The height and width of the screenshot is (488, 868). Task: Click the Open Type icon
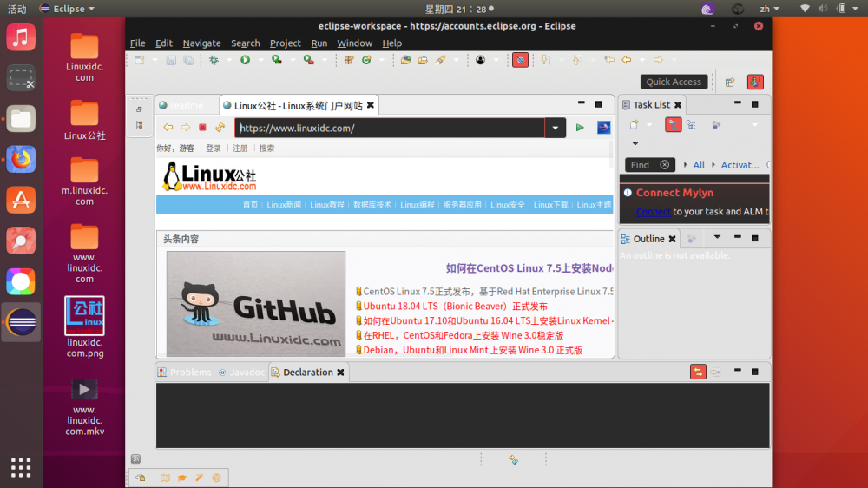point(405,60)
